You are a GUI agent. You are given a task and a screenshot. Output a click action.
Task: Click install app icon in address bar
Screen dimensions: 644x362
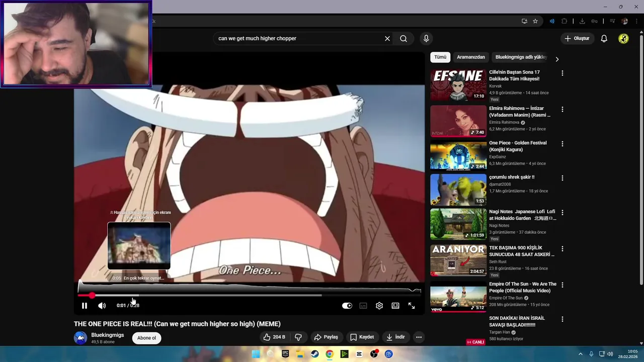(x=524, y=21)
